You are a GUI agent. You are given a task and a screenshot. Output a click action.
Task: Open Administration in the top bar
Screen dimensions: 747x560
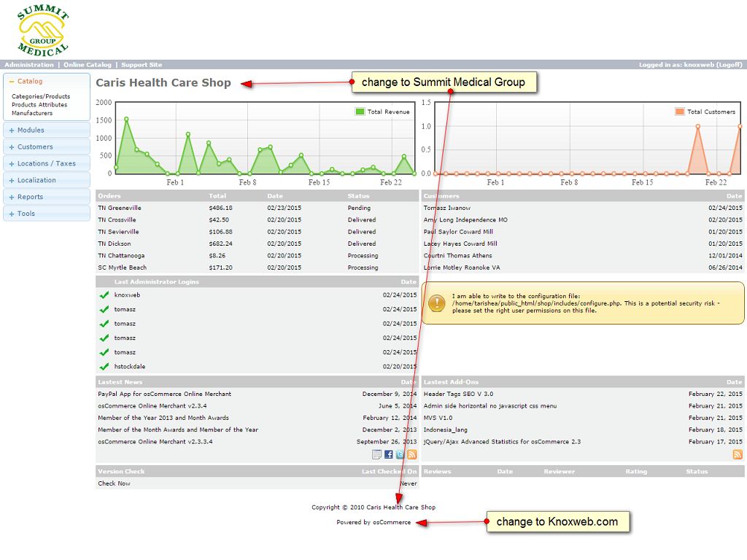coord(29,65)
